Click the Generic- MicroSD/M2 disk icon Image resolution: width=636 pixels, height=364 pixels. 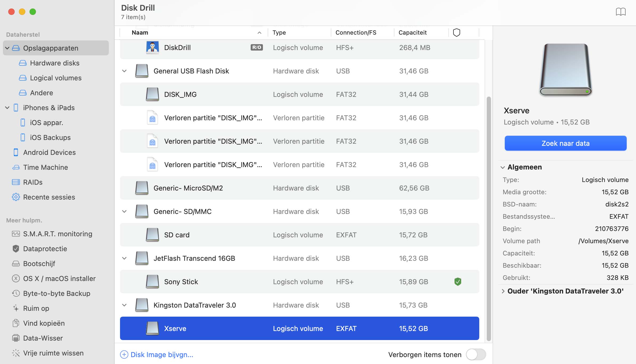(x=142, y=188)
